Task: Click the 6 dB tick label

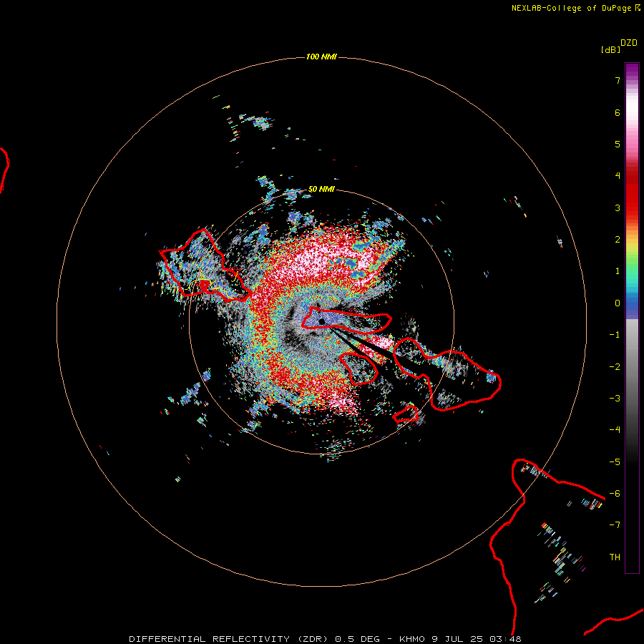Action: [x=618, y=112]
